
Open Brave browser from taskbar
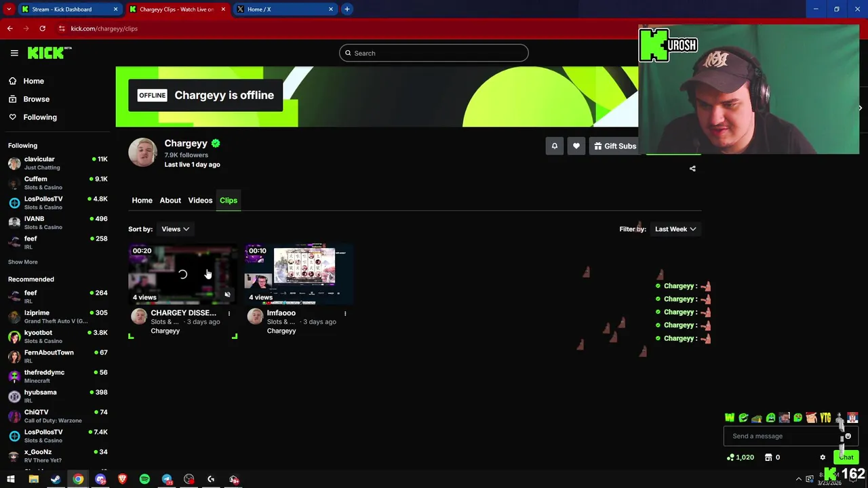pos(122,480)
